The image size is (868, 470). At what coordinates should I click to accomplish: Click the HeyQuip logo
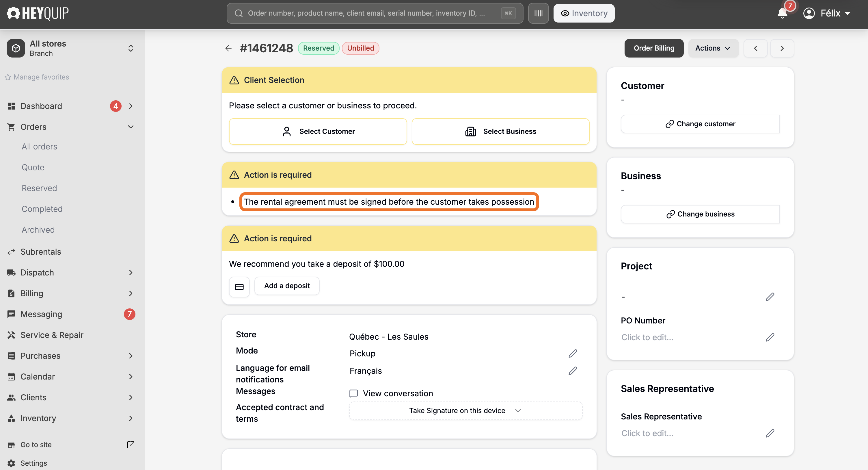(x=38, y=13)
